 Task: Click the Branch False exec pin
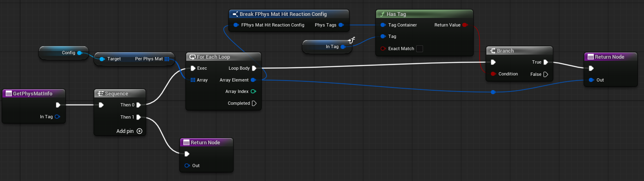pyautogui.click(x=546, y=74)
